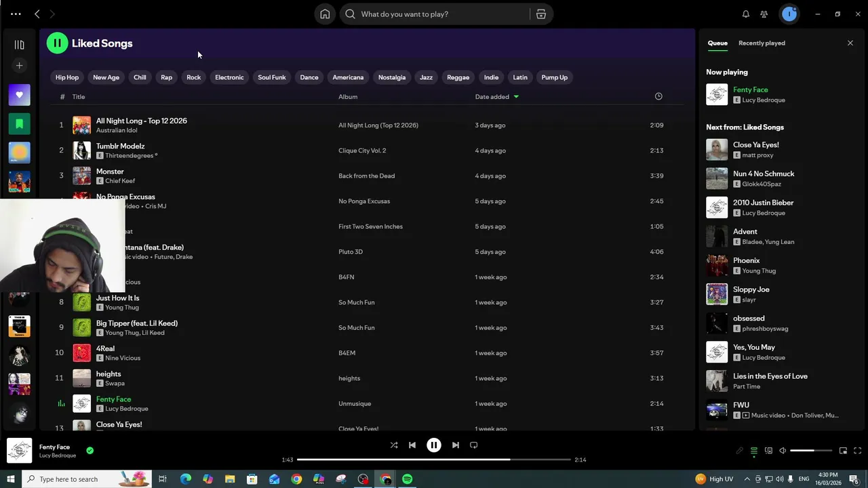Image resolution: width=868 pixels, height=488 pixels.
Task: Open the Spotify Home icon
Action: pyautogui.click(x=325, y=14)
